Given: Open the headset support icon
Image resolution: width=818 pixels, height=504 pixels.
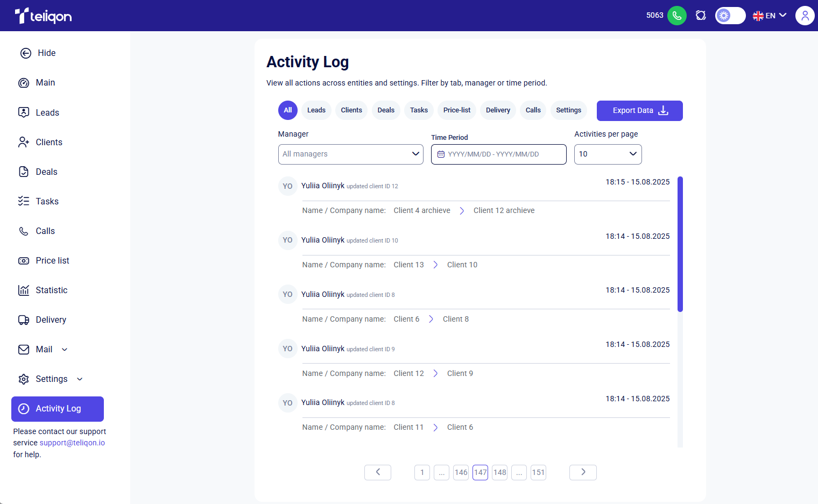Looking at the screenshot, I should tap(701, 16).
